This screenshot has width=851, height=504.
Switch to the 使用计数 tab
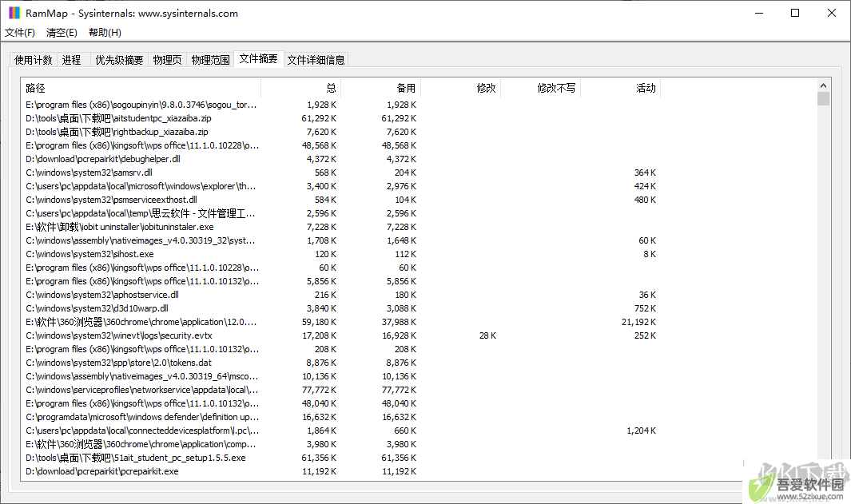point(33,60)
